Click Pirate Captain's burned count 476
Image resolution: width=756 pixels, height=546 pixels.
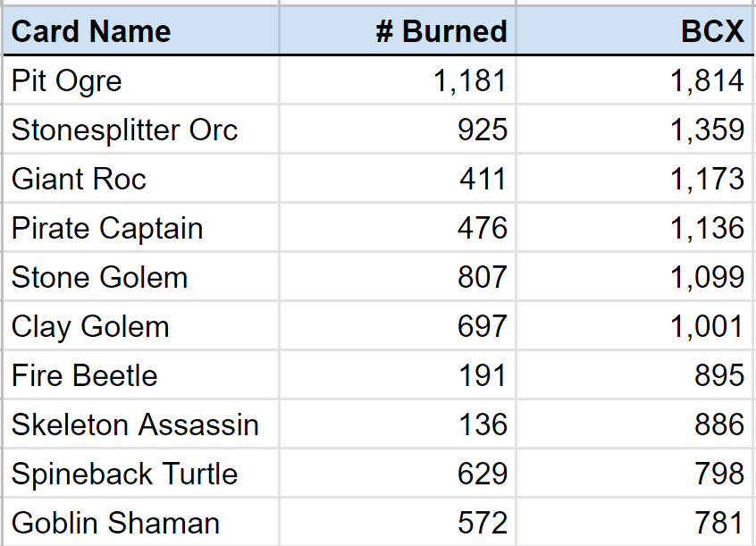[482, 229]
